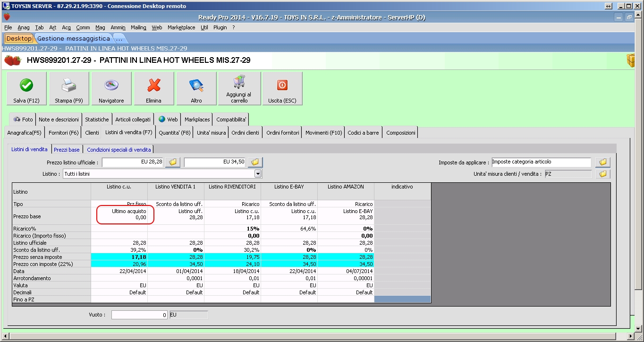
Task: Open the Ammin menu
Action: click(x=118, y=27)
